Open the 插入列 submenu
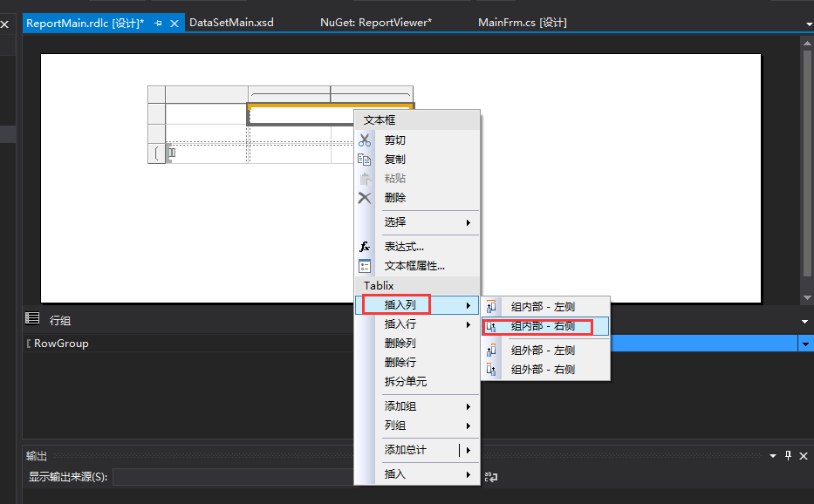Screen dimensions: 814x504 click(x=417, y=305)
